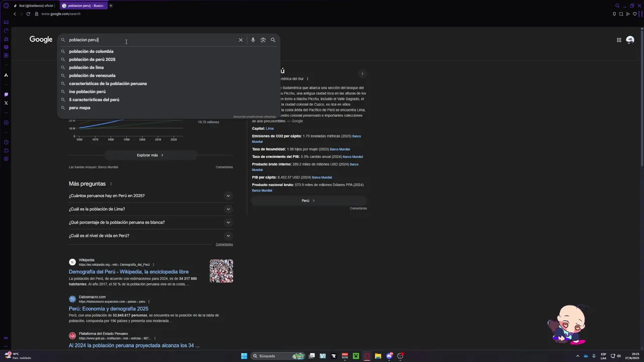Open the Windows Start menu
Image resolution: width=644 pixels, height=362 pixels.
click(244, 356)
